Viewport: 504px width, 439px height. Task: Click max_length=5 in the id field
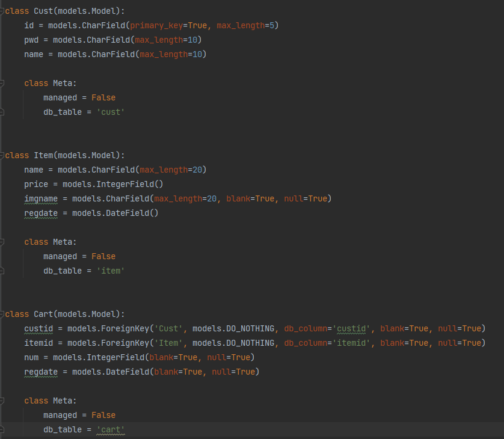245,26
